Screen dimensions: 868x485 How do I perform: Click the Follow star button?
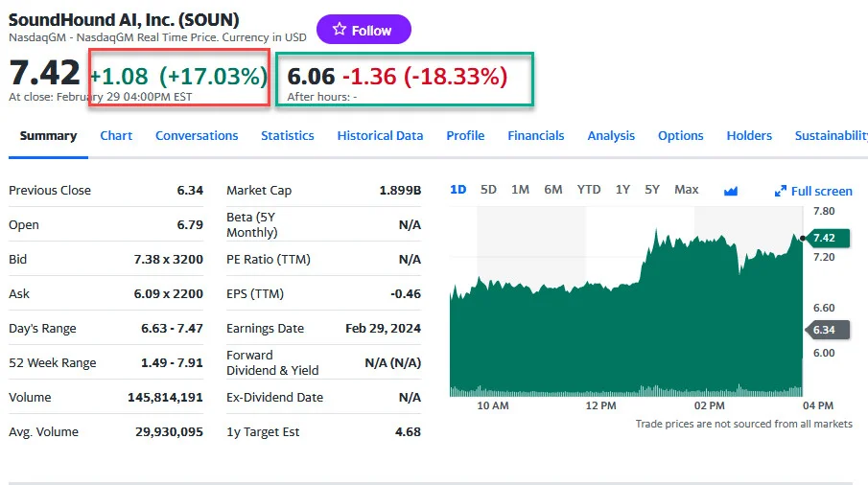pos(364,30)
